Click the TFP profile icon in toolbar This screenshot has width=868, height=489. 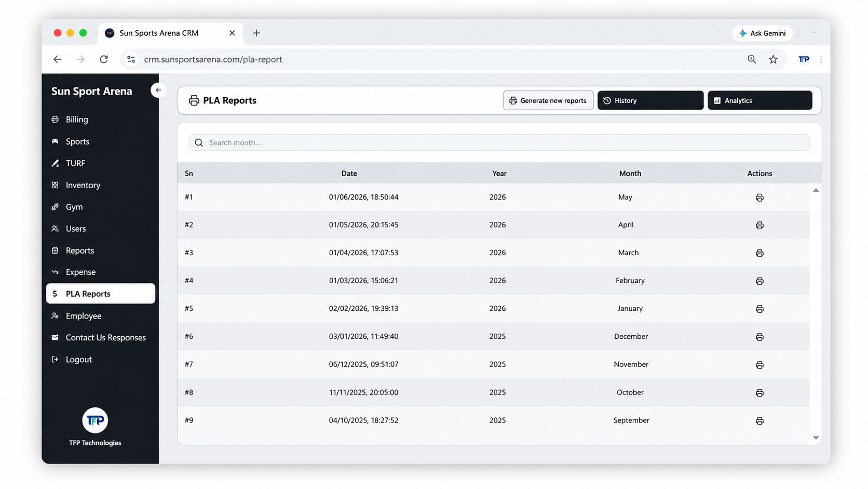click(x=804, y=59)
